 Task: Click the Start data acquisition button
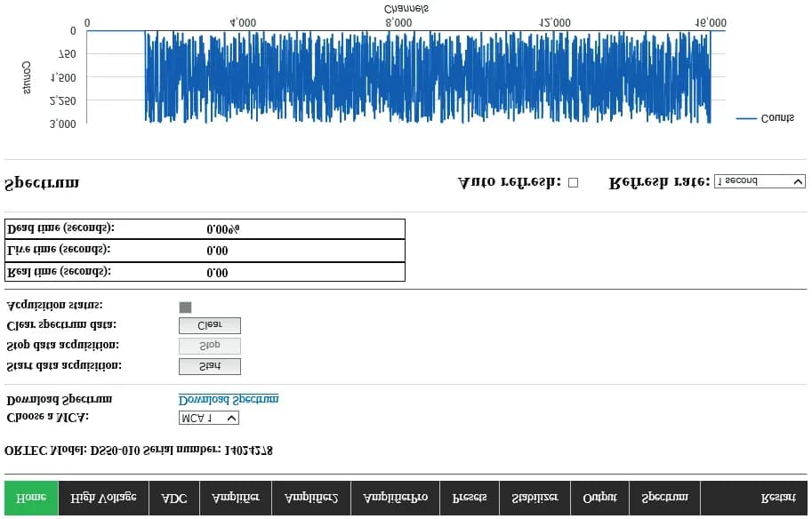click(210, 366)
